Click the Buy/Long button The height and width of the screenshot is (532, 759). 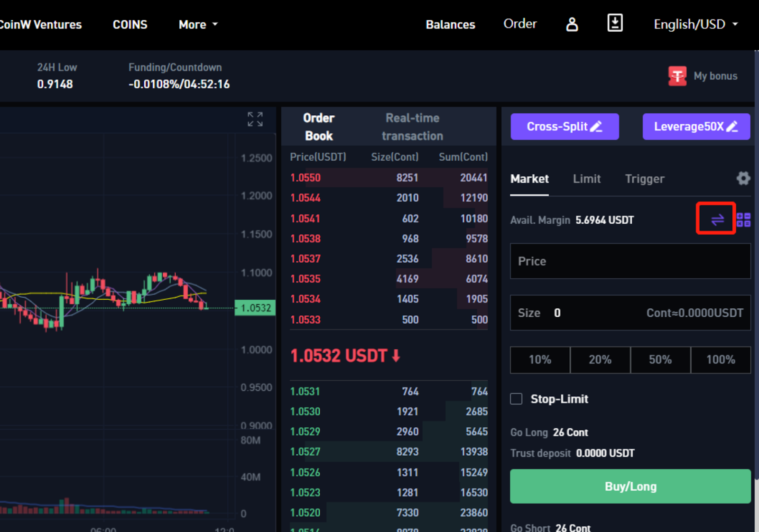point(630,486)
